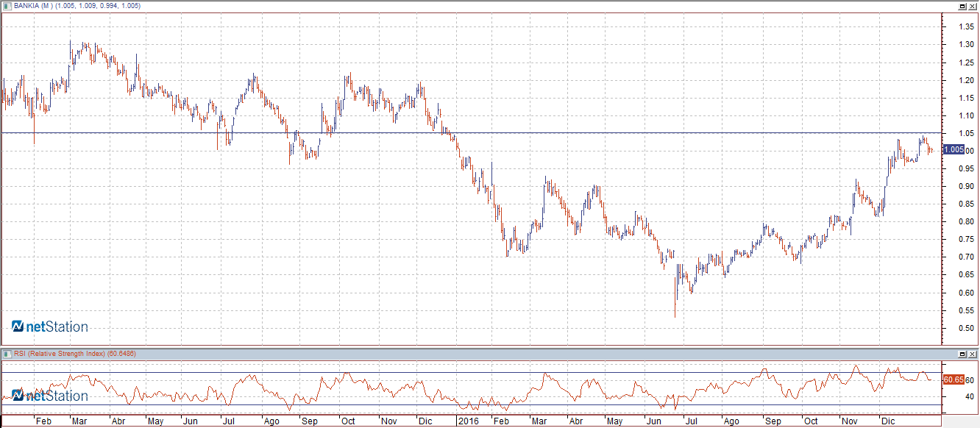Click the netStation logo in RSI panel
This screenshot has height=428, width=980.
tap(50, 396)
